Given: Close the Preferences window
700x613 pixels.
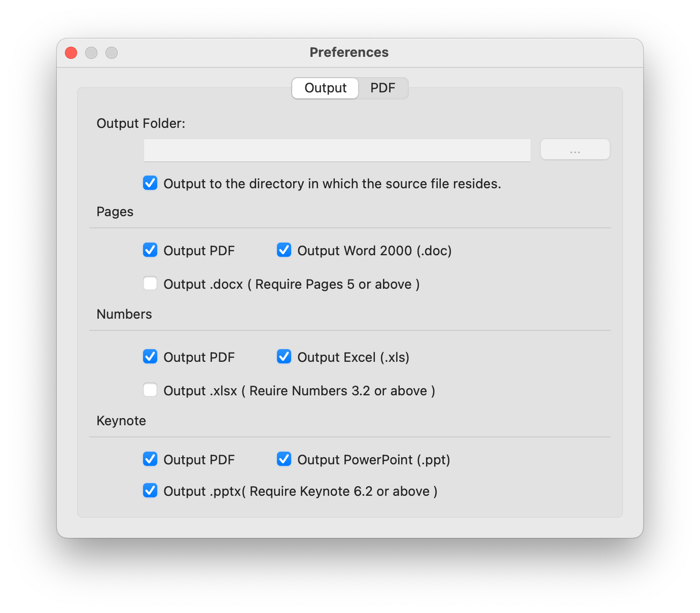Looking at the screenshot, I should pos(71,53).
